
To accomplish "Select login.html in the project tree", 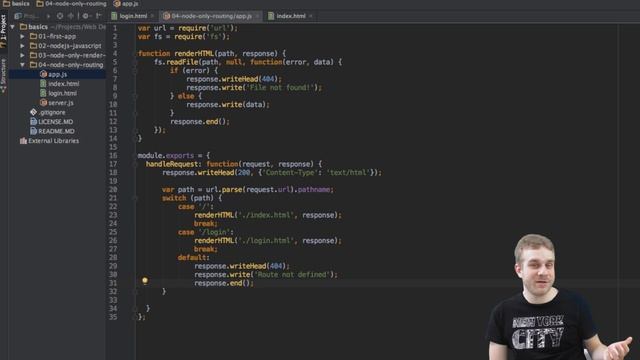I will click(62, 93).
